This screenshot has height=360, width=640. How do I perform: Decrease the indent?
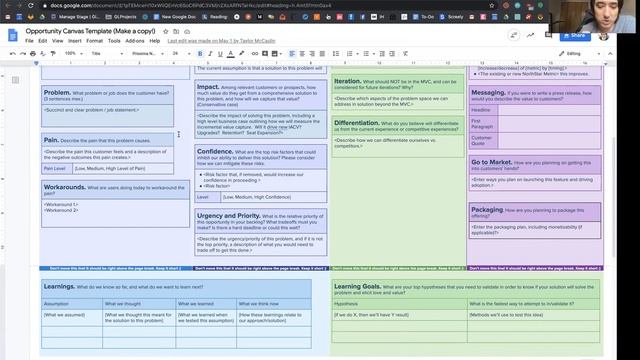point(382,53)
